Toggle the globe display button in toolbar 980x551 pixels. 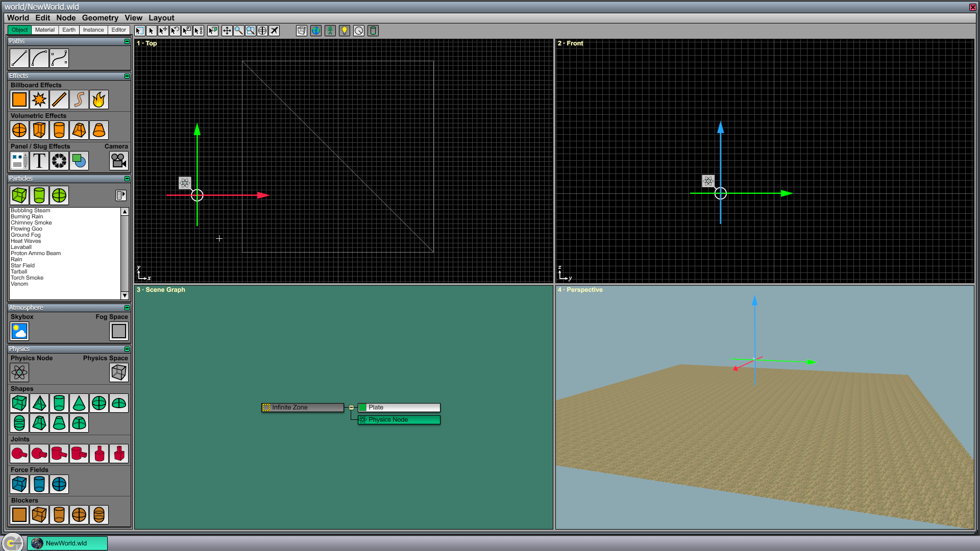[316, 31]
